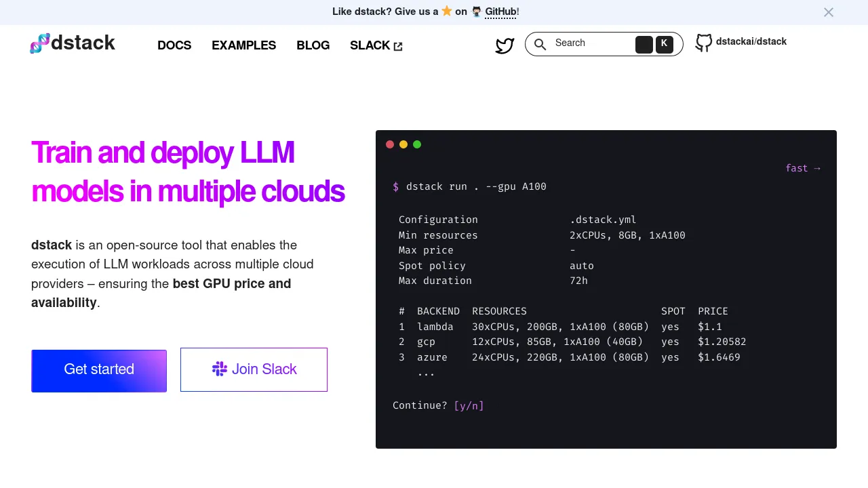Click the dstack logo icon

40,43
